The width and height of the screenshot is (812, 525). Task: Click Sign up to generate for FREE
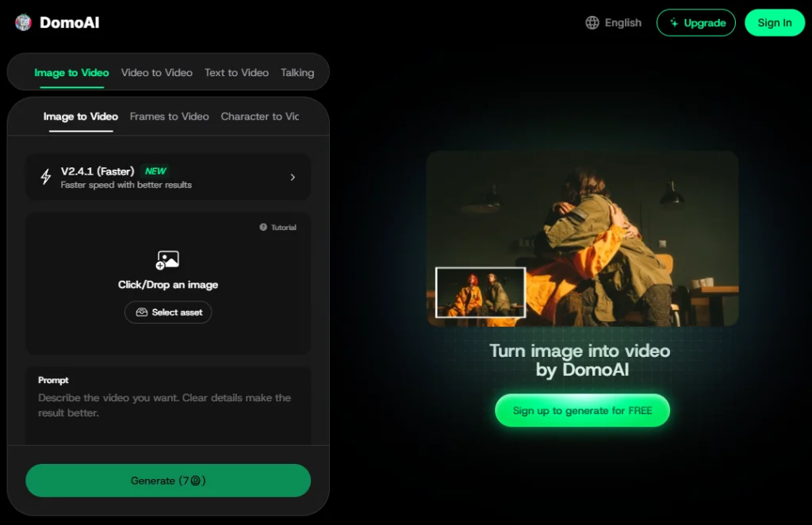pos(582,411)
